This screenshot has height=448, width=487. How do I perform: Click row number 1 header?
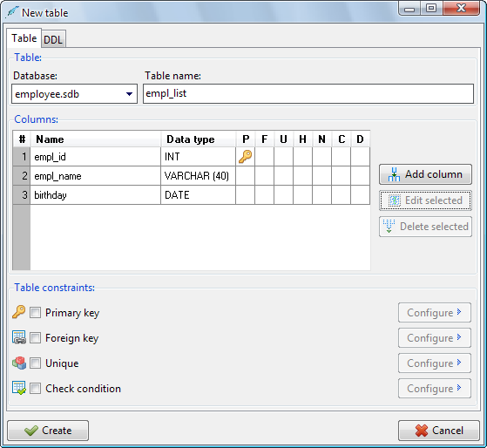[22, 157]
